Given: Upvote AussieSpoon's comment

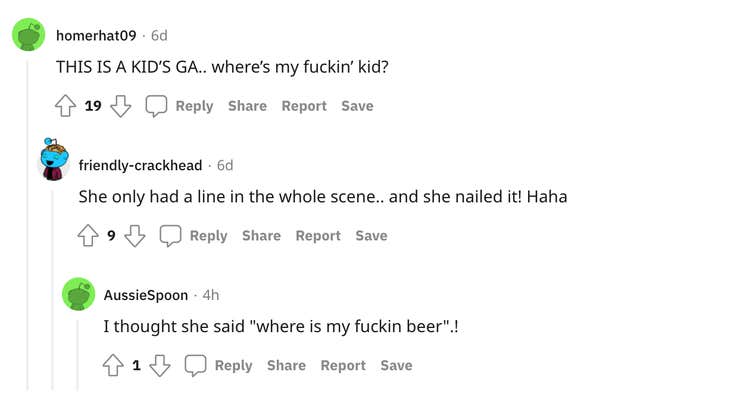Looking at the screenshot, I should [x=114, y=366].
